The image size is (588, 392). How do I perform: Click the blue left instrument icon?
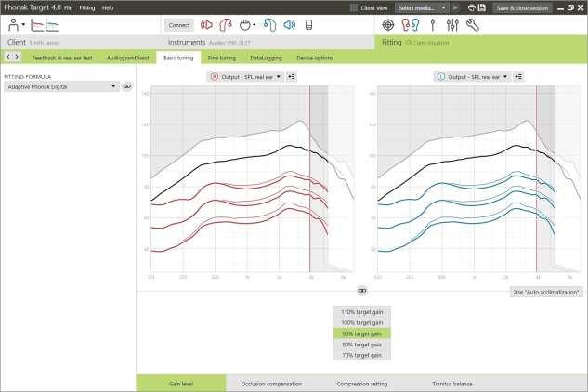tap(269, 25)
